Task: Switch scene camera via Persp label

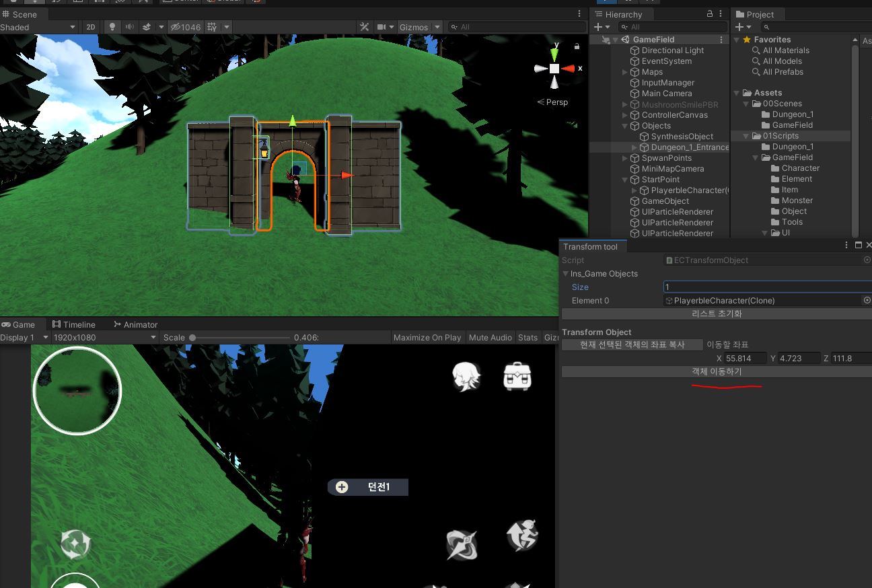Action: tap(552, 102)
